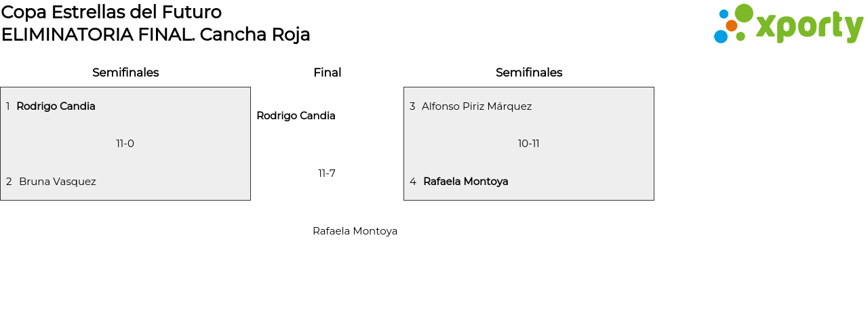
Task: Open the 11-7 final score
Action: pos(327,174)
